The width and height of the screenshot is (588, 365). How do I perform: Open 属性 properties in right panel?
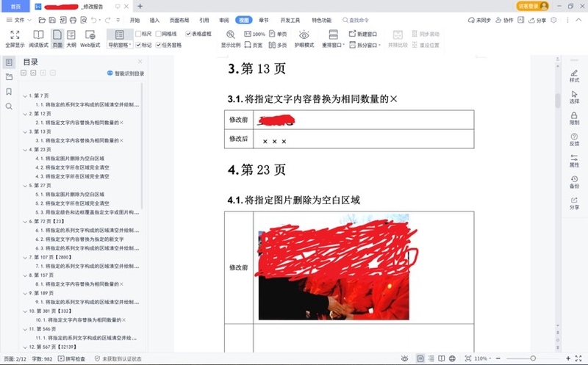coord(574,161)
